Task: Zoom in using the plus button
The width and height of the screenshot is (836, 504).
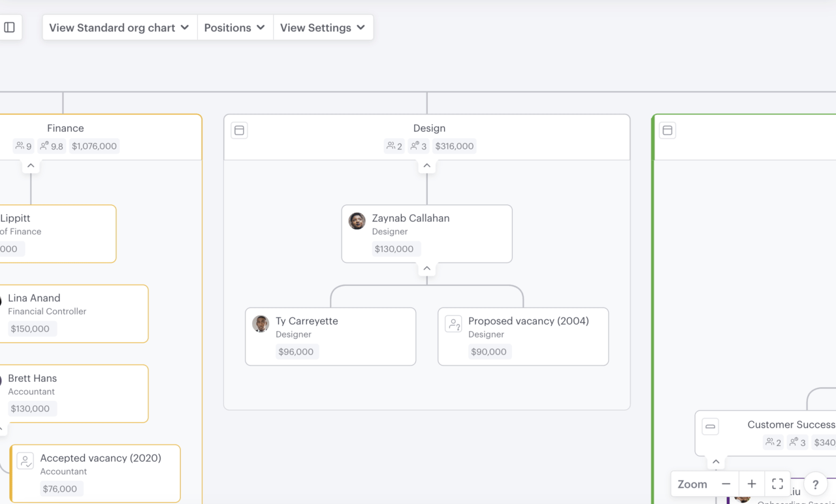Action: click(751, 484)
